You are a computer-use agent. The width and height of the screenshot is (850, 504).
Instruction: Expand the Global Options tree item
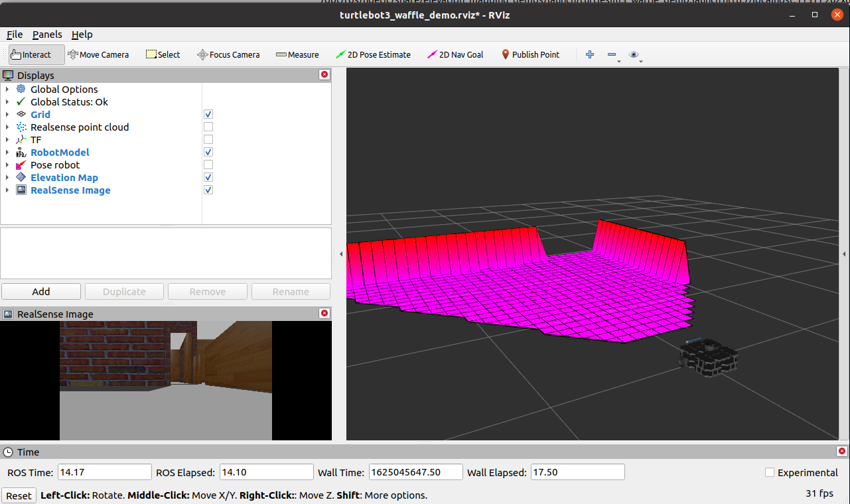click(x=7, y=89)
